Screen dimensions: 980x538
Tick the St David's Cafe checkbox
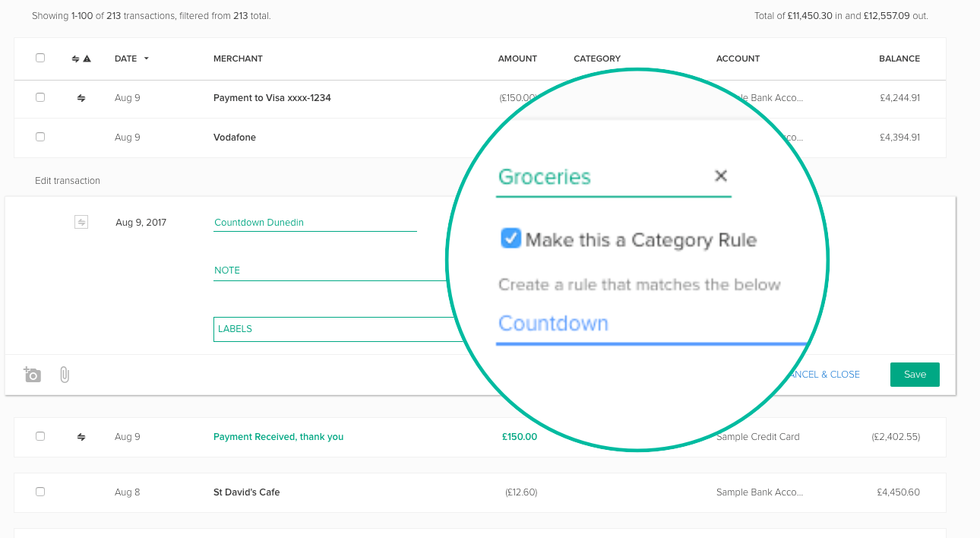click(x=40, y=492)
